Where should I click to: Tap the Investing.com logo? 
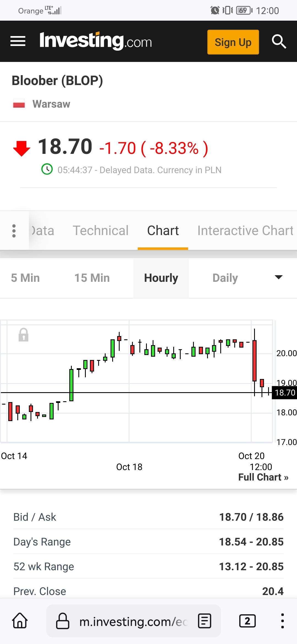coord(96,41)
